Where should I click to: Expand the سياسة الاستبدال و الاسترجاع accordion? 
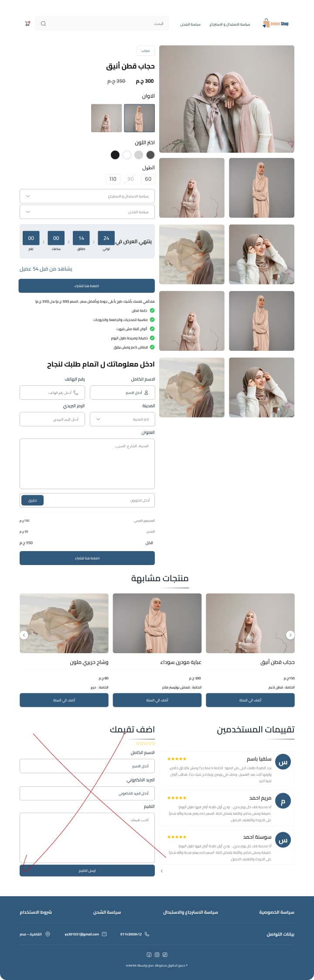coord(87,196)
